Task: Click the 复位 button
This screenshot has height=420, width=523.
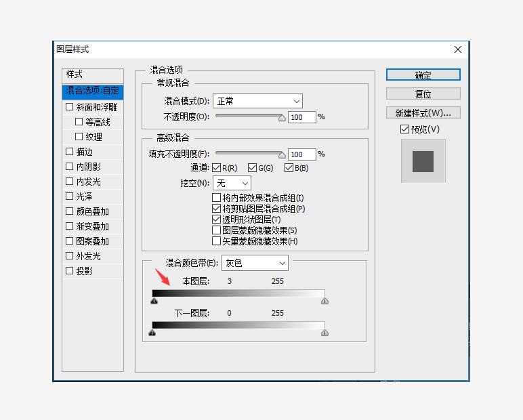Action: tap(423, 93)
